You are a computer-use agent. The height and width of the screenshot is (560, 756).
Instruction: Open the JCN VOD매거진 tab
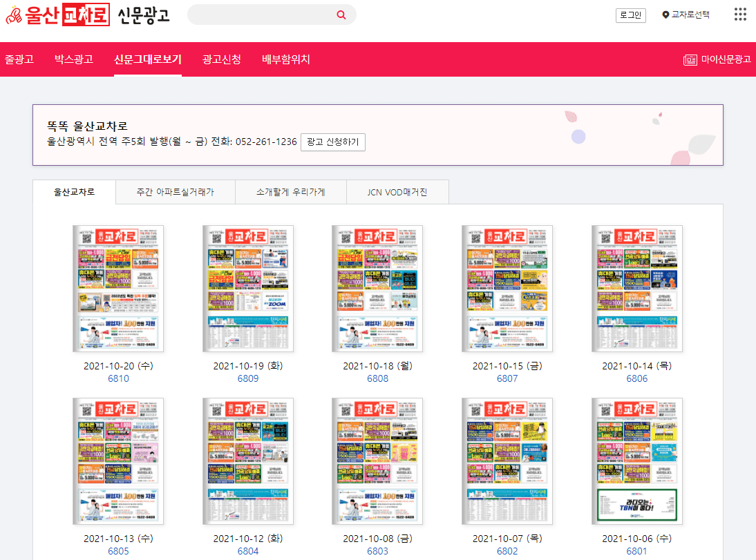[x=397, y=191]
